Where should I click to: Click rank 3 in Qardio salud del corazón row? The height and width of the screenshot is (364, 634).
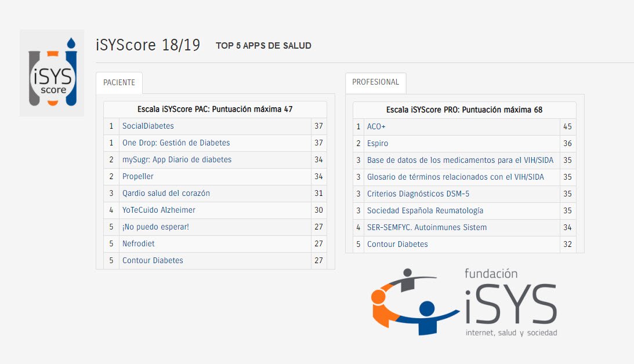click(111, 194)
